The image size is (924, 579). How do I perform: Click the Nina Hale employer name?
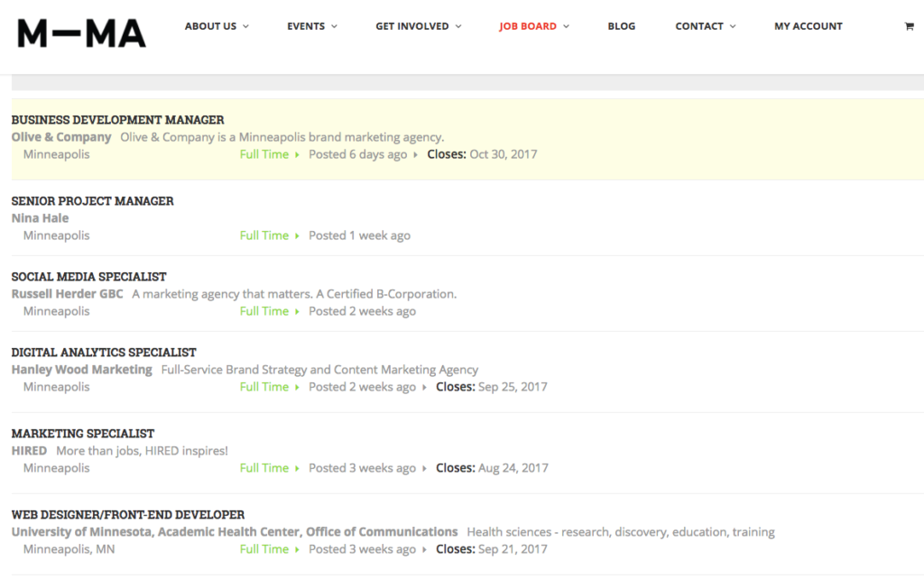point(40,218)
